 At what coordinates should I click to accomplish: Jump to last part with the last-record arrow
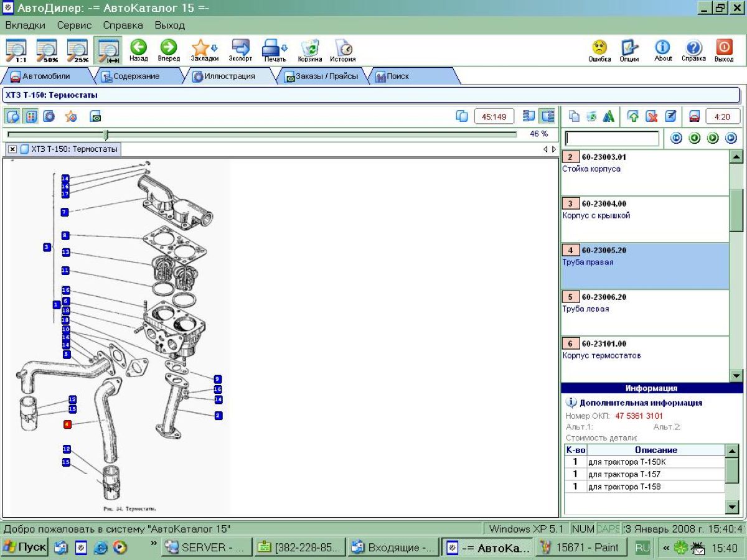click(731, 138)
